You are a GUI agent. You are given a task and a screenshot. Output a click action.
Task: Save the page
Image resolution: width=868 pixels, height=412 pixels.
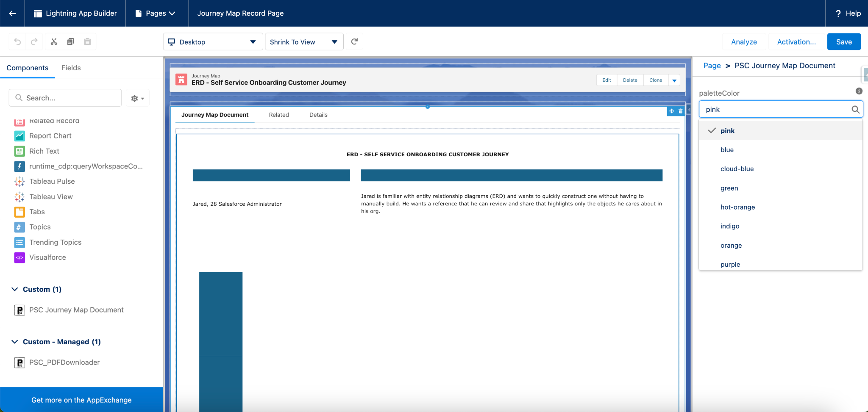(x=844, y=41)
